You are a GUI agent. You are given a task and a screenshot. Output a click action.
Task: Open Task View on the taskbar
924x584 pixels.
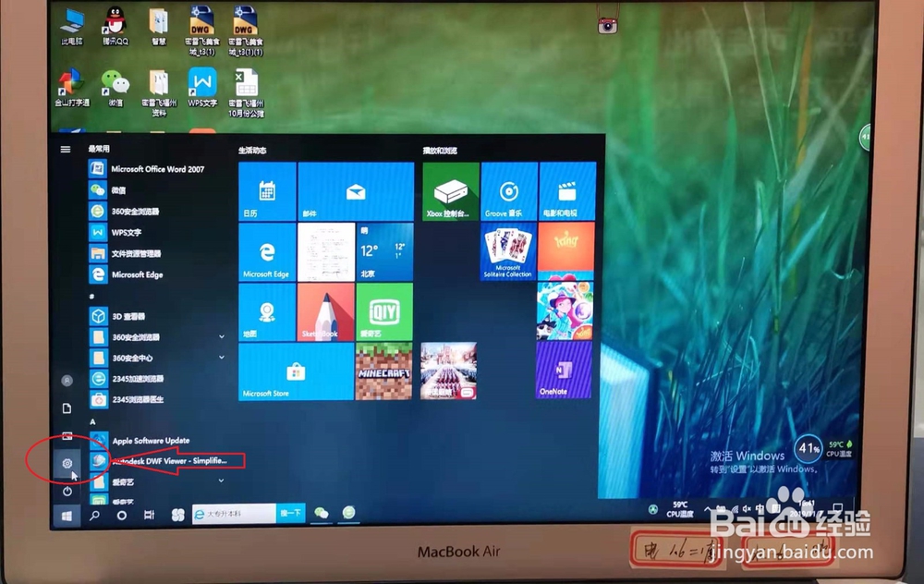pyautogui.click(x=149, y=515)
